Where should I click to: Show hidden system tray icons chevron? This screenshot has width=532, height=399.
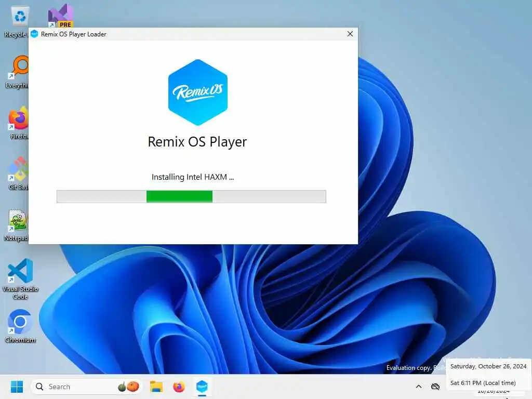click(419, 387)
